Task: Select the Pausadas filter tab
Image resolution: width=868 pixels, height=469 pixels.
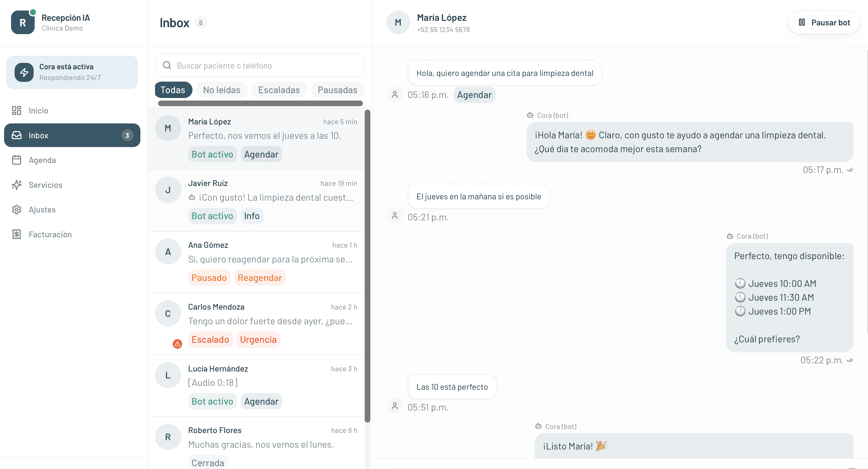Action: (337, 90)
